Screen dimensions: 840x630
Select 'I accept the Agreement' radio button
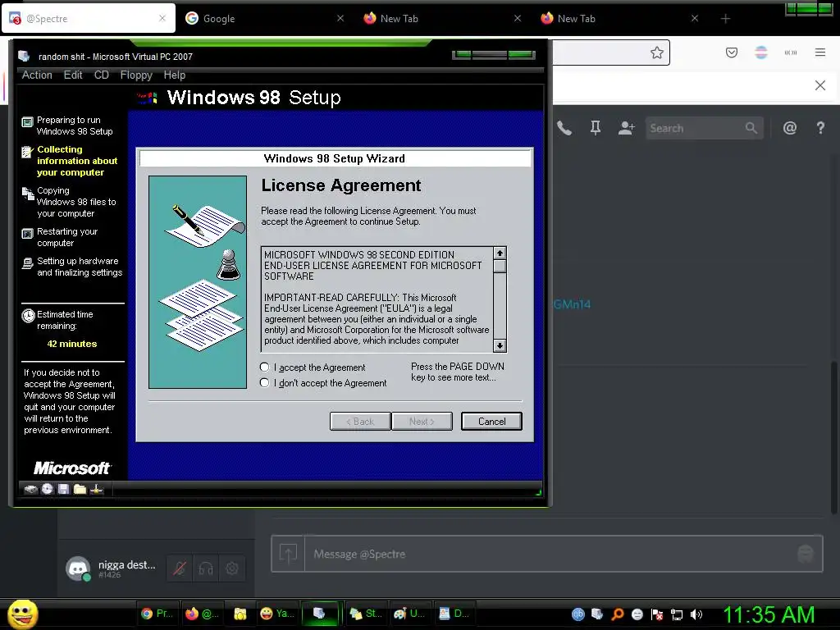click(264, 367)
